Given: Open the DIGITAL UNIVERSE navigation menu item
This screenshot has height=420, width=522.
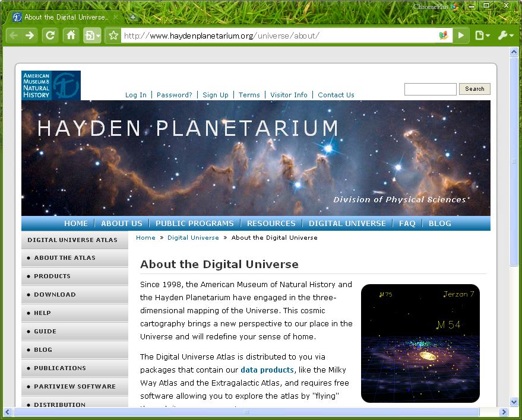Looking at the screenshot, I should 347,224.
